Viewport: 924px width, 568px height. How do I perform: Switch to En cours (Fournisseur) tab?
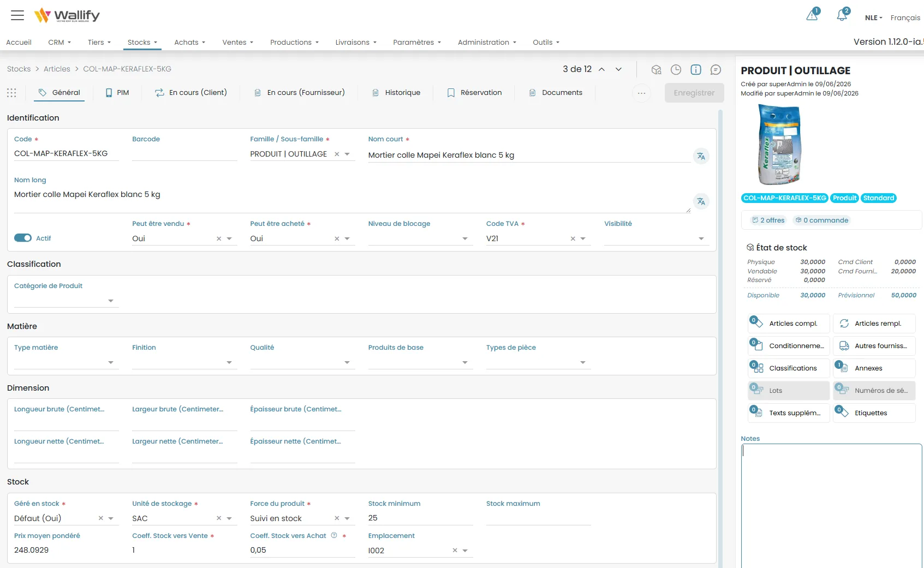pyautogui.click(x=300, y=93)
